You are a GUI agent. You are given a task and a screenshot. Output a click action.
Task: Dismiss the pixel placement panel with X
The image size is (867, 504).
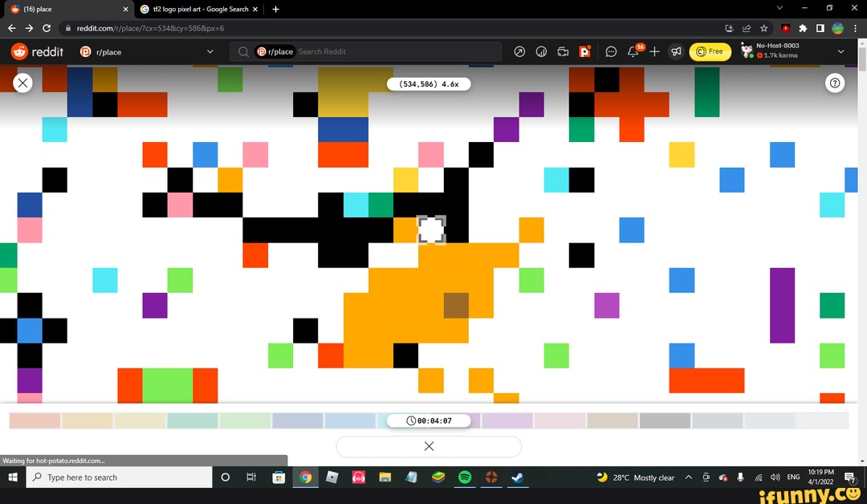429,446
